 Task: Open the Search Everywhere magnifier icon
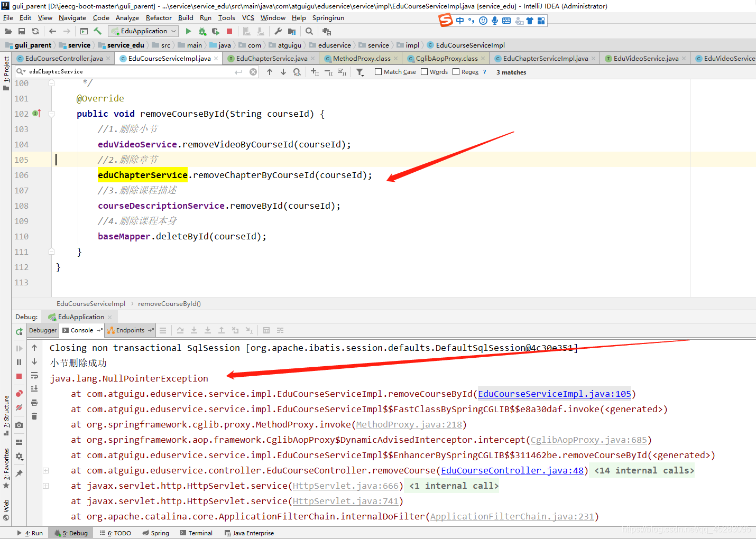[309, 31]
